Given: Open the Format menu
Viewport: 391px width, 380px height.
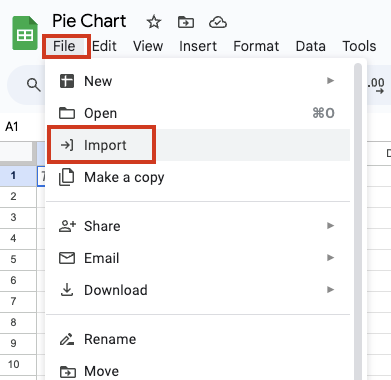Looking at the screenshot, I should 256,46.
